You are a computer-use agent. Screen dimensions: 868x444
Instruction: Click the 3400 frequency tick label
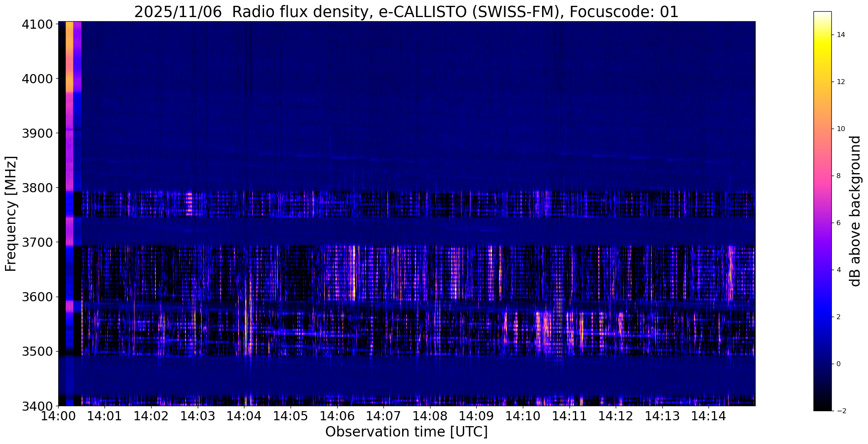click(x=37, y=406)
